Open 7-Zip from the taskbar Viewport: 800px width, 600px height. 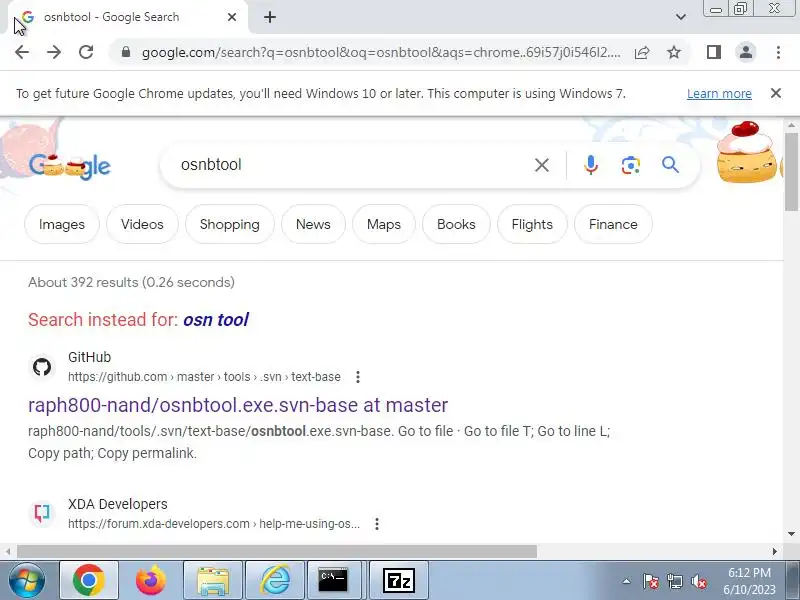(398, 580)
